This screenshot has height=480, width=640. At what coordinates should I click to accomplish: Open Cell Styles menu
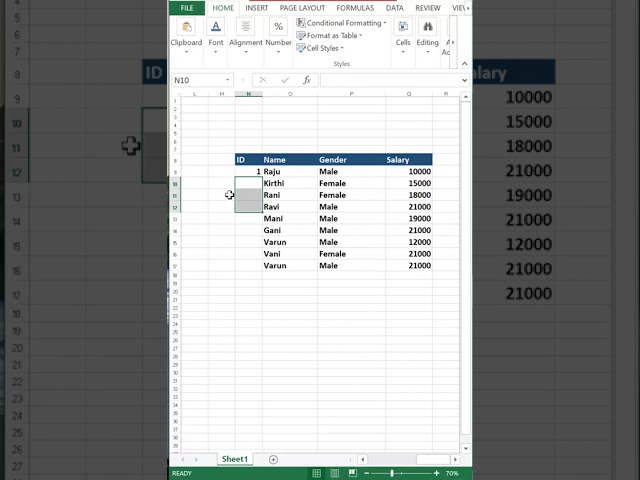(x=320, y=48)
